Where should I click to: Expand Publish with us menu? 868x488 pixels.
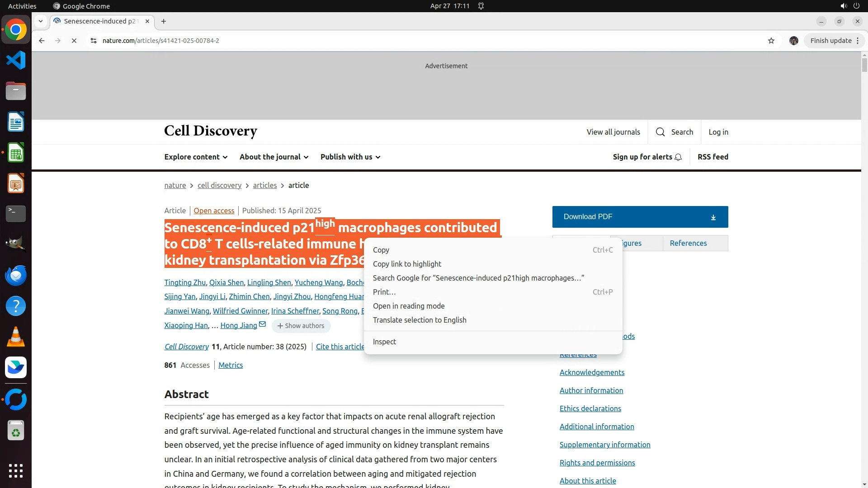tap(350, 157)
